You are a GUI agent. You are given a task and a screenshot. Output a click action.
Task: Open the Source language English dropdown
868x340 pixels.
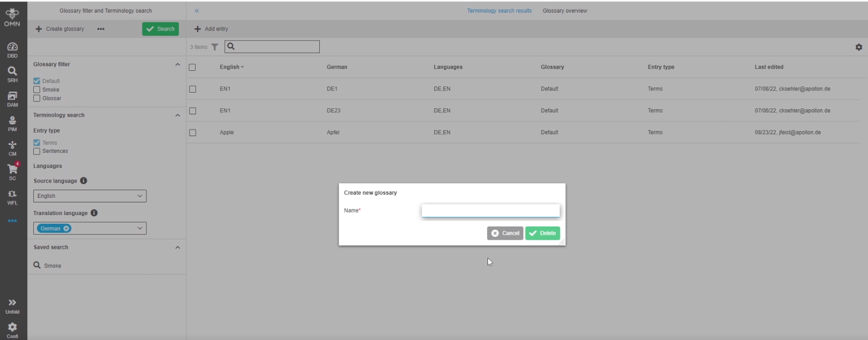[90, 196]
